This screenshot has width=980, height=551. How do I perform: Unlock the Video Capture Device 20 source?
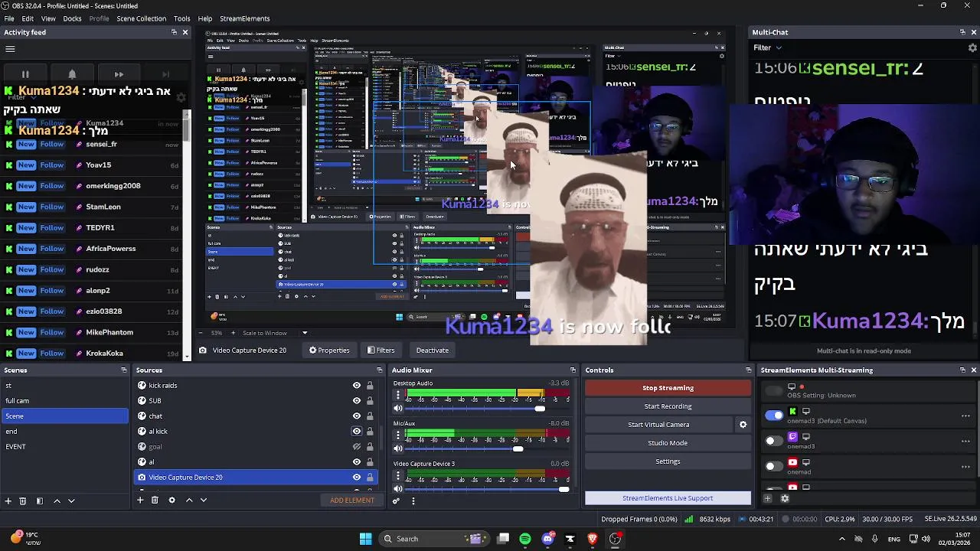[x=370, y=478]
